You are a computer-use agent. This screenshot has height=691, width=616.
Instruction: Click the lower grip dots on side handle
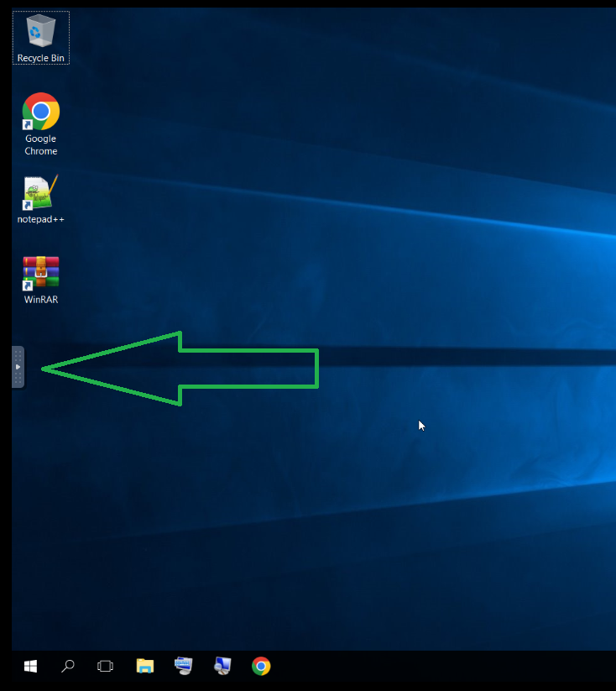(x=18, y=379)
